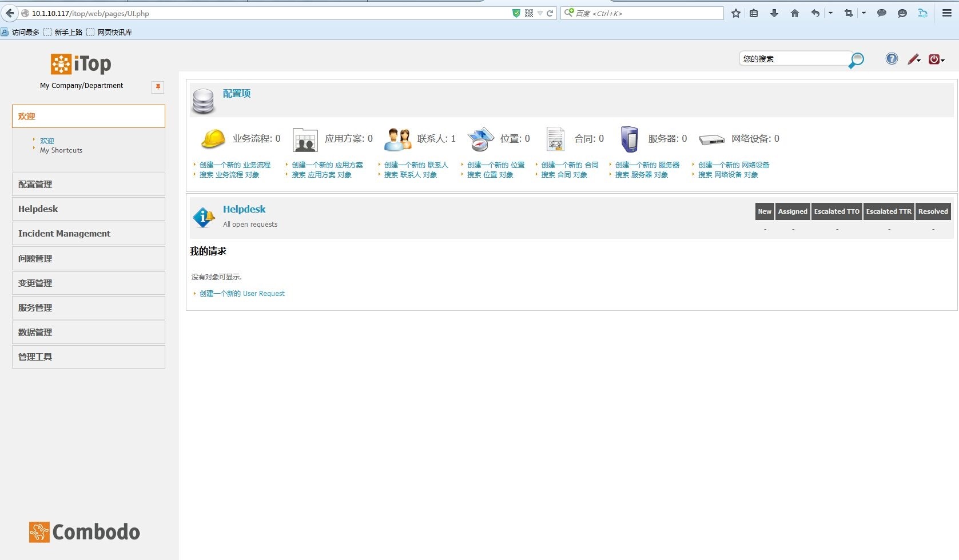Click the Helpdesk info icon
Viewport: 959px width, 560px height.
[x=203, y=217]
